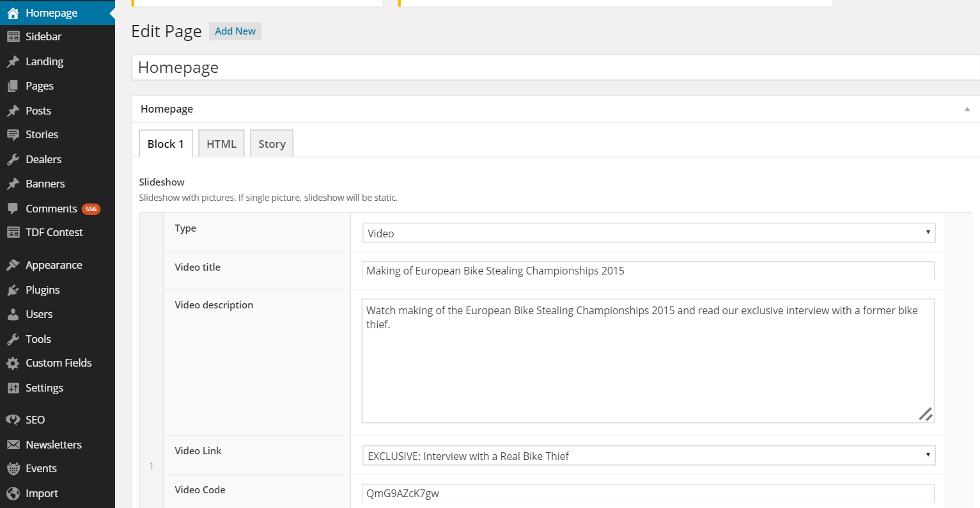Viewport: 980px width, 508px height.
Task: Click the TDF Contest table icon
Action: (13, 232)
